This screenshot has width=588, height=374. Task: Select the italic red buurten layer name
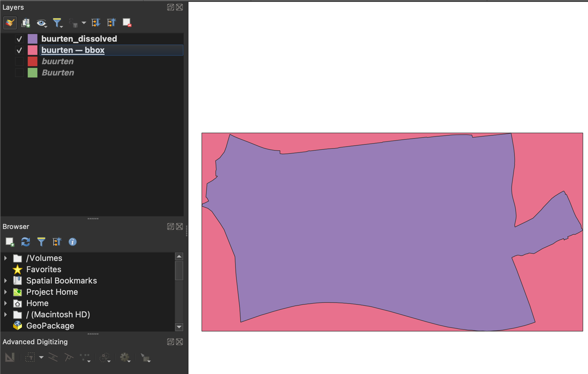pos(58,61)
